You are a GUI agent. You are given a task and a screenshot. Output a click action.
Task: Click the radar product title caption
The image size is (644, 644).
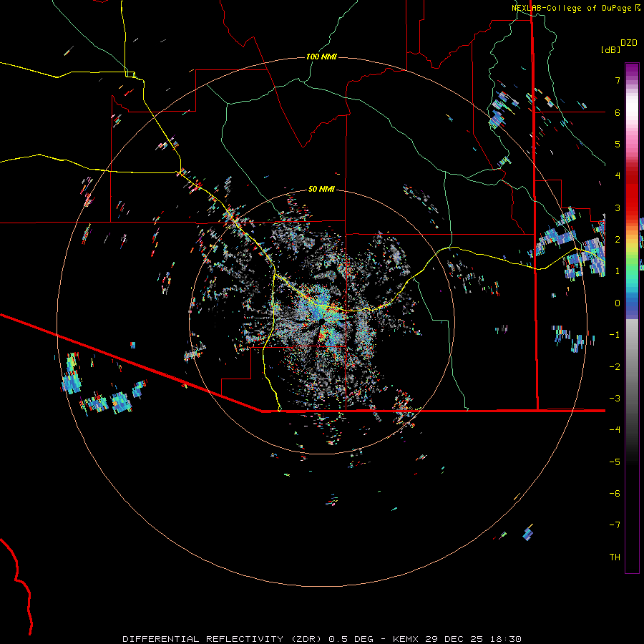(322, 639)
